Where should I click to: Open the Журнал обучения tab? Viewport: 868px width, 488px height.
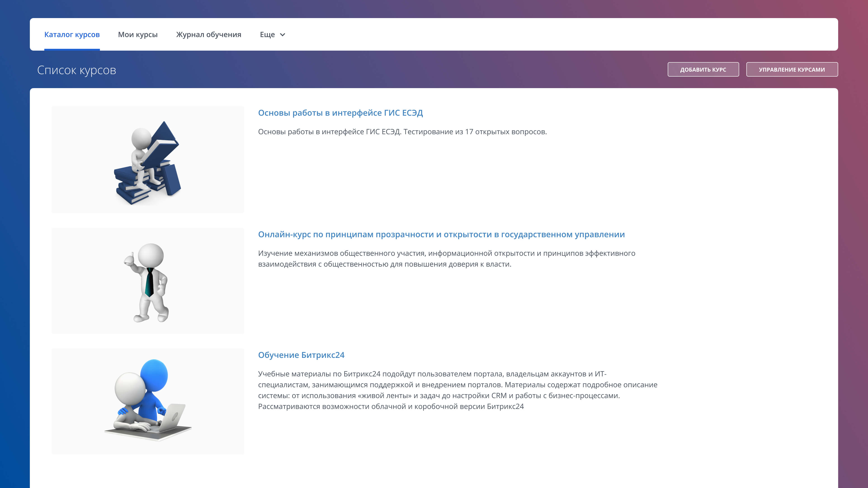(x=209, y=34)
